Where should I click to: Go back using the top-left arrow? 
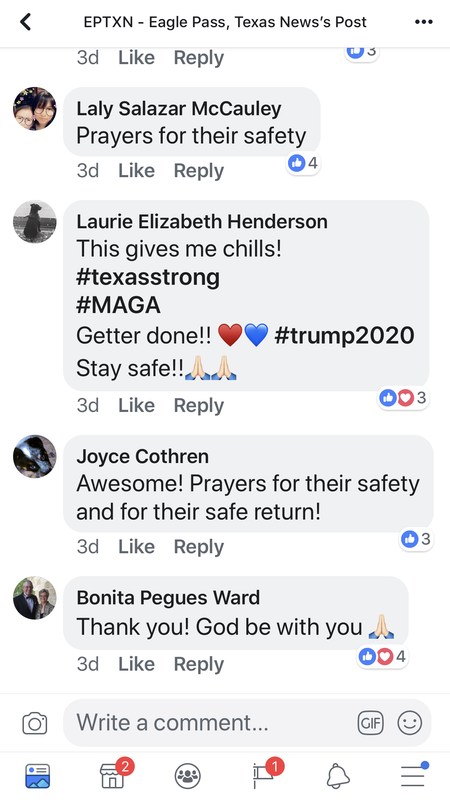coord(26,22)
